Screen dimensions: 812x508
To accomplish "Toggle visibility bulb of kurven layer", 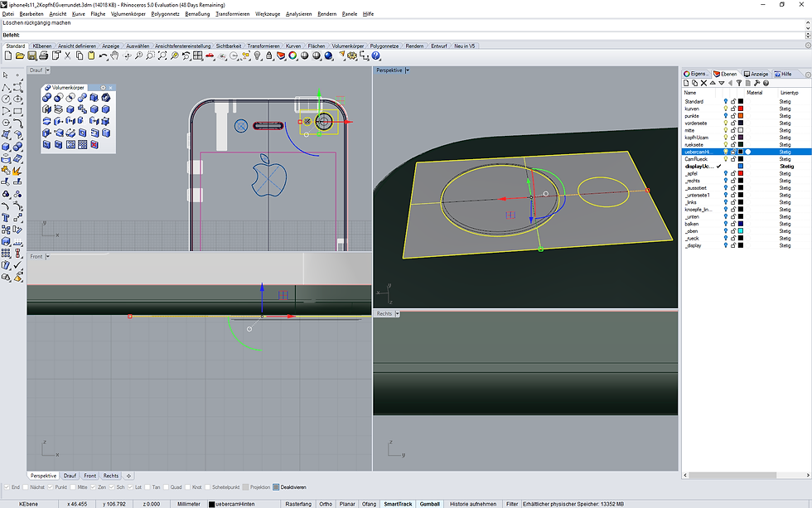I will 726,109.
